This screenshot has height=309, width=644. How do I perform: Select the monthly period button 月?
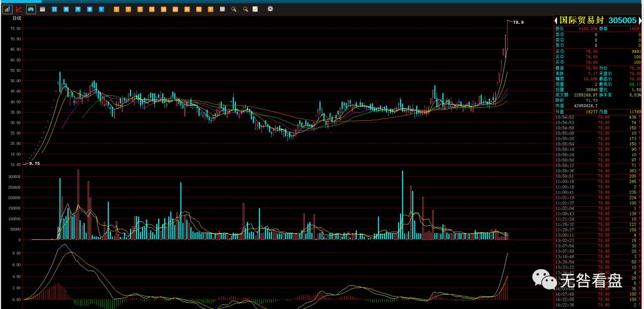click(78, 9)
